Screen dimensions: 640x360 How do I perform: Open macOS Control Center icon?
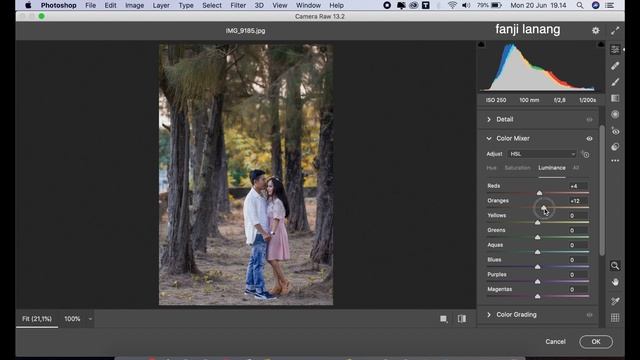click(x=609, y=5)
